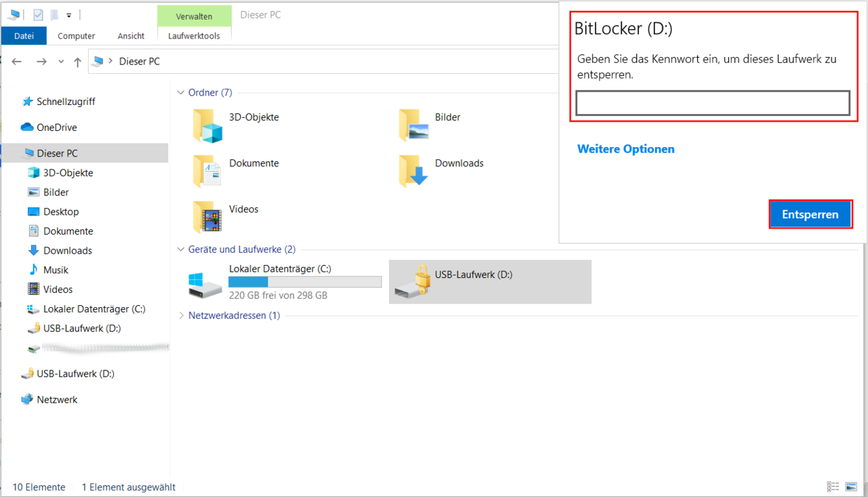Select USB-Laufwerk (D:) nested under Dieser PC in sidebar
The width and height of the screenshot is (868, 497).
(82, 328)
